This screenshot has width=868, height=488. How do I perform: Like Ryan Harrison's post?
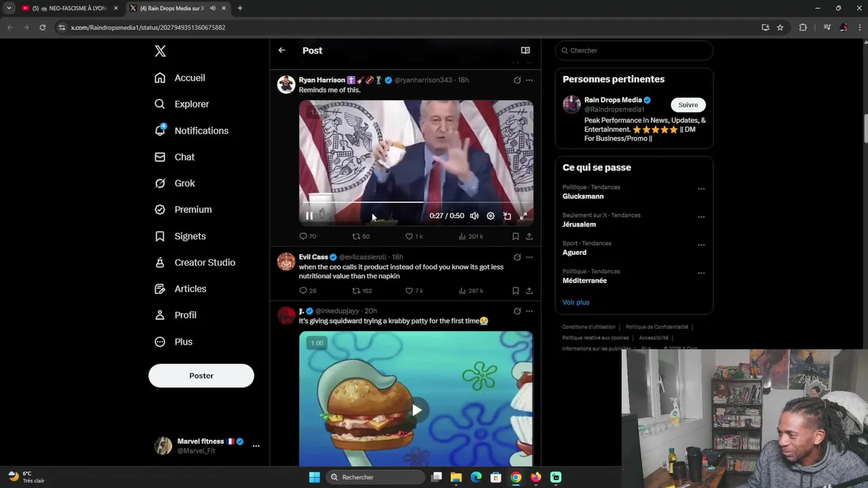point(414,237)
